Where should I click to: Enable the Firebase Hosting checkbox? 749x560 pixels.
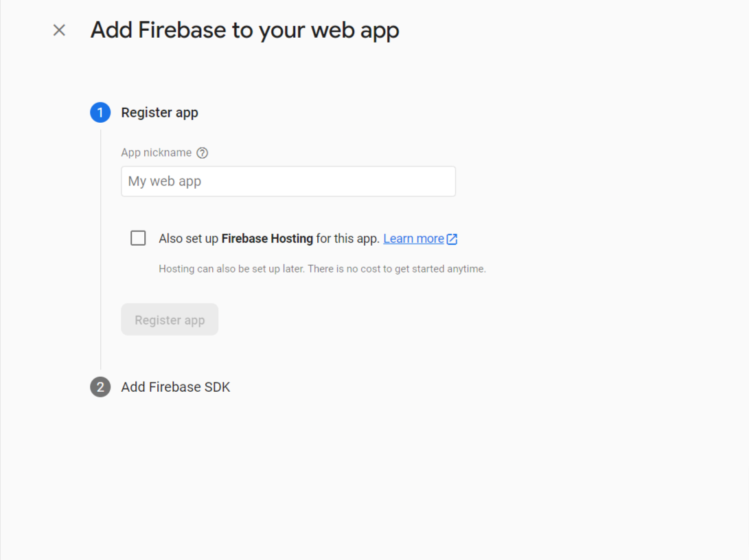point(138,238)
